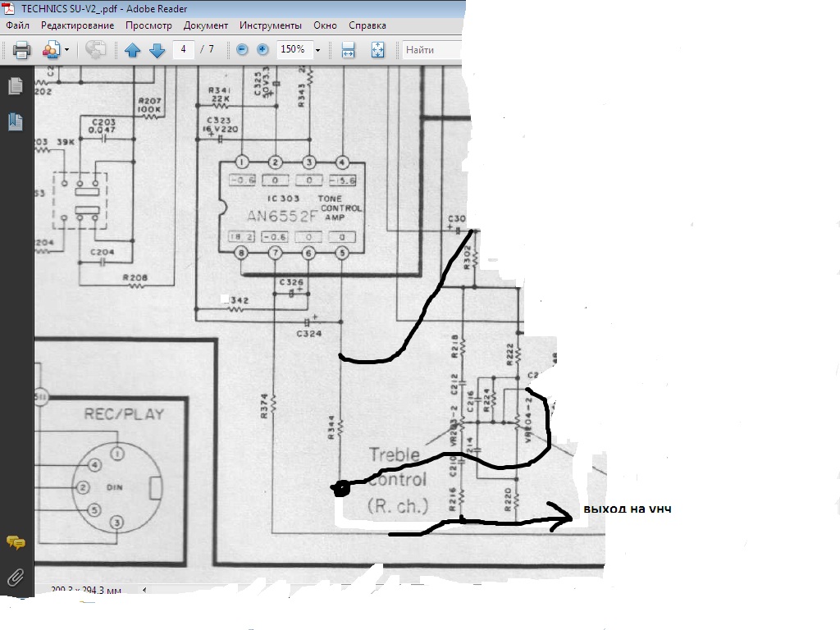Click the IC303 label on schematic
The height and width of the screenshot is (630, 840).
(283, 199)
